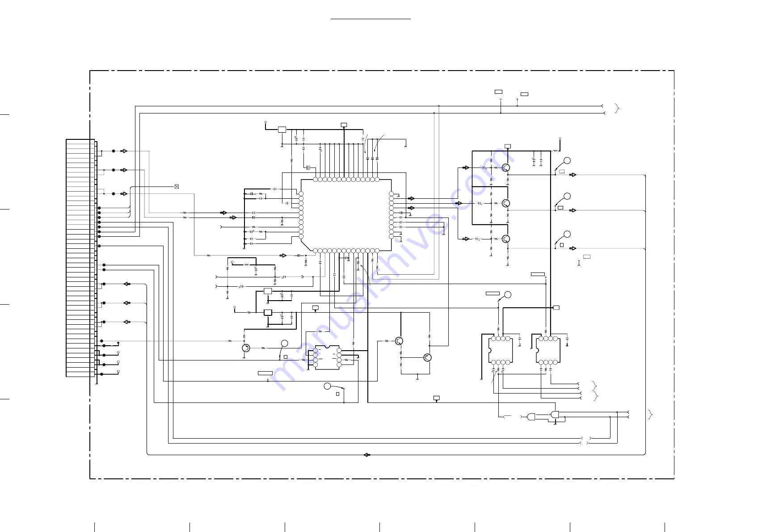Image resolution: width=779 pixels, height=532 pixels.
Task: Click the top left-pointing hollow arrow beside the left connector
Action: (127, 284)
